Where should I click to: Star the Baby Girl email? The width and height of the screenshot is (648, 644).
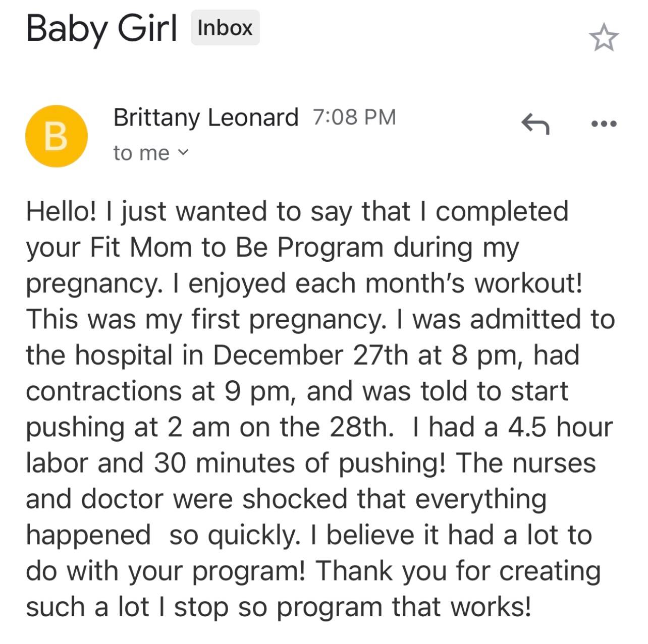[604, 38]
